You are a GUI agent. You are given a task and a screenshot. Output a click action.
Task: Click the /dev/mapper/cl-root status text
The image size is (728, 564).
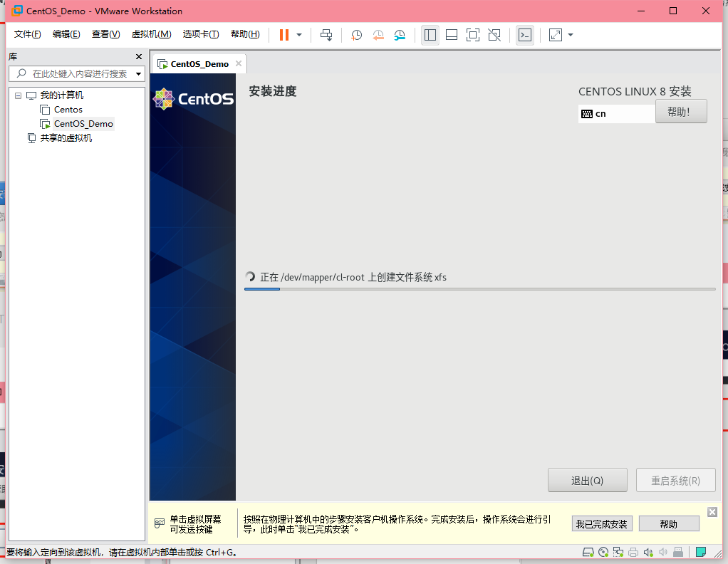pyautogui.click(x=353, y=277)
